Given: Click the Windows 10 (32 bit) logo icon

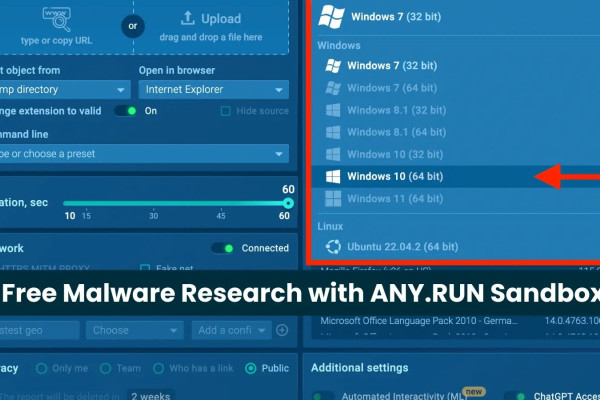Looking at the screenshot, I should (333, 154).
